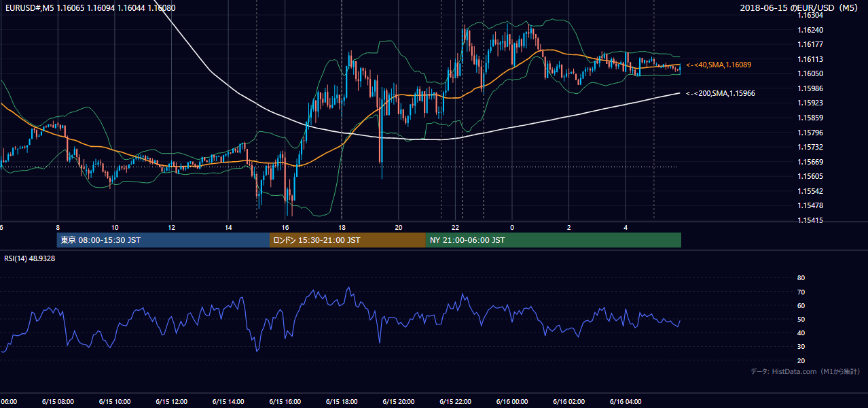
Task: Click price axis value 1.15605
Action: [811, 176]
